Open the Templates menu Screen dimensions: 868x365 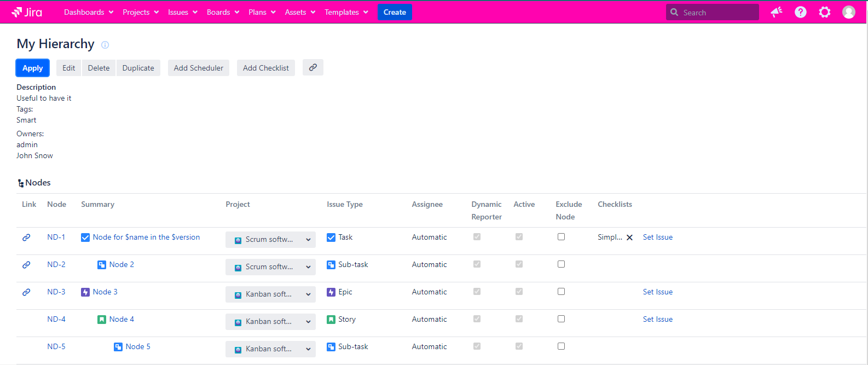(x=346, y=12)
